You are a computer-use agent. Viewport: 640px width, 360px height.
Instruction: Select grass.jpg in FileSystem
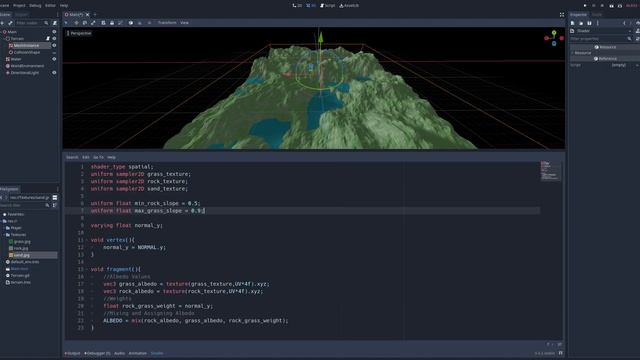[22, 242]
